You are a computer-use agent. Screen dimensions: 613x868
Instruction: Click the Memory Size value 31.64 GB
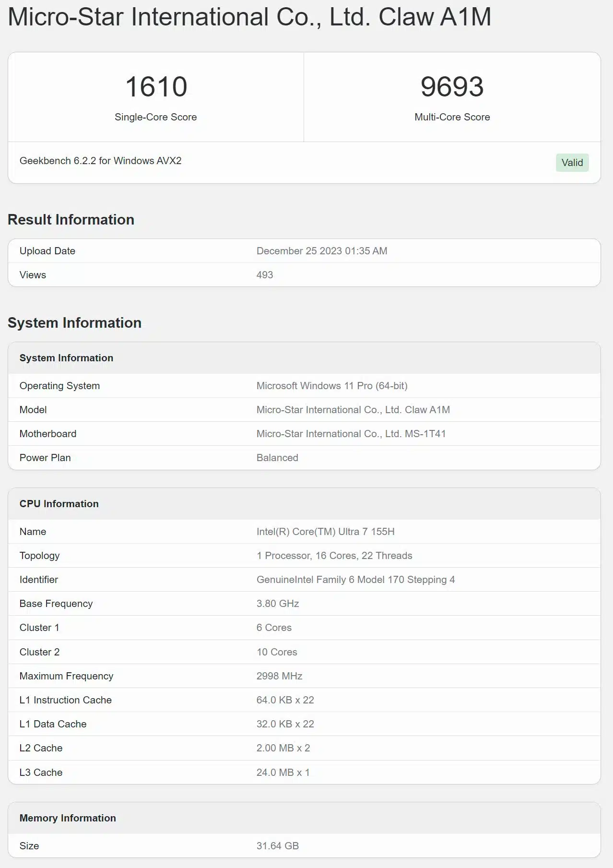pos(278,846)
